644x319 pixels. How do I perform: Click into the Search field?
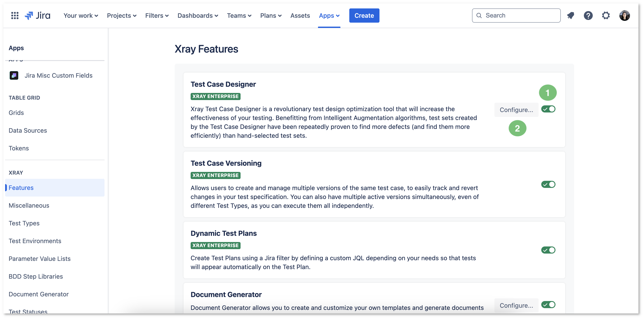(516, 16)
